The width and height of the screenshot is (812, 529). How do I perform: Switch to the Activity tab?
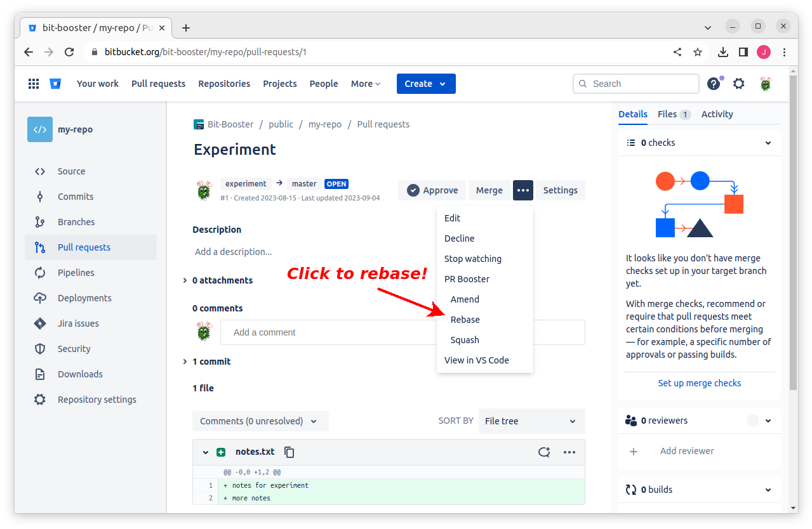tap(717, 114)
